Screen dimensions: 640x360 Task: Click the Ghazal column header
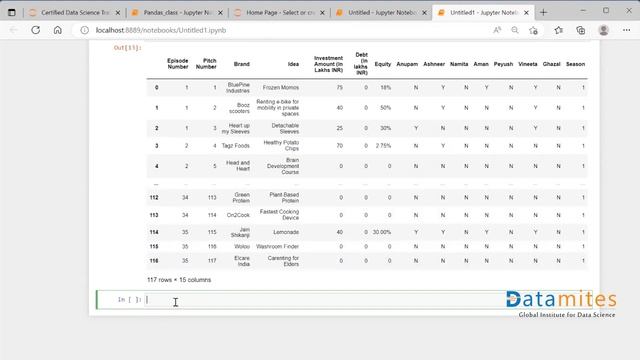551,64
